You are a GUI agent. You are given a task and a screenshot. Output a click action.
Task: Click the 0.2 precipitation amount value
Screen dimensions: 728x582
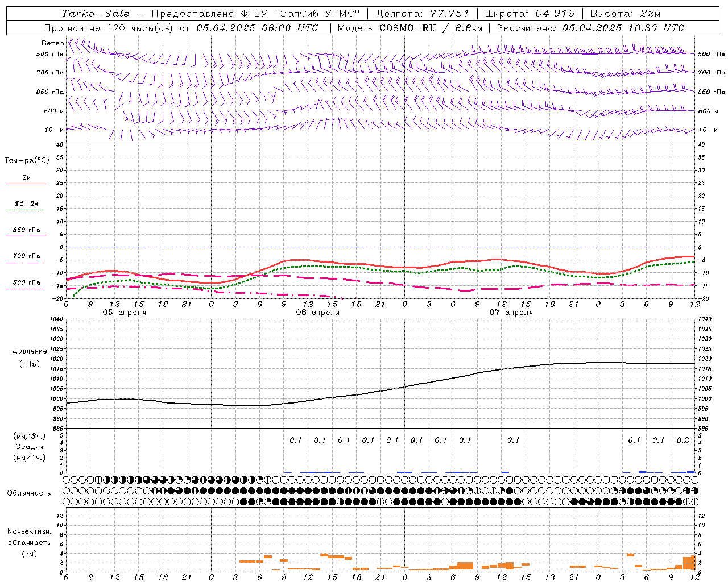pos(682,440)
